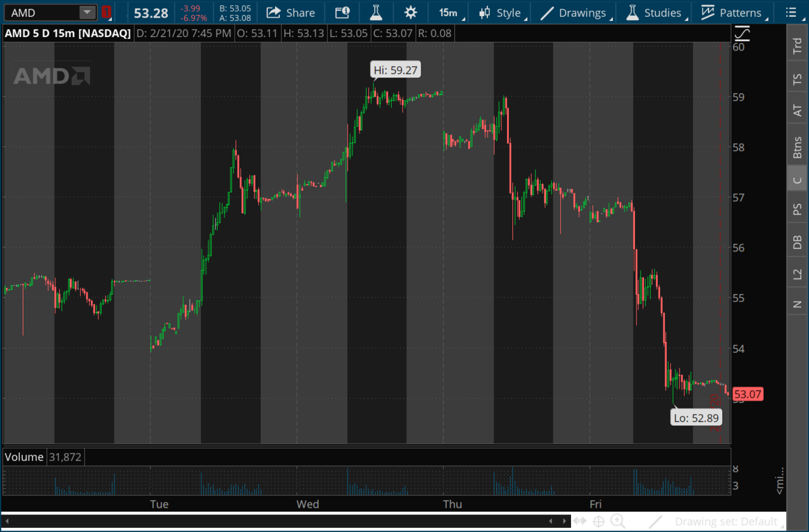The image size is (809, 532).
Task: Toggle the C sidebar tab
Action: pyautogui.click(x=798, y=180)
